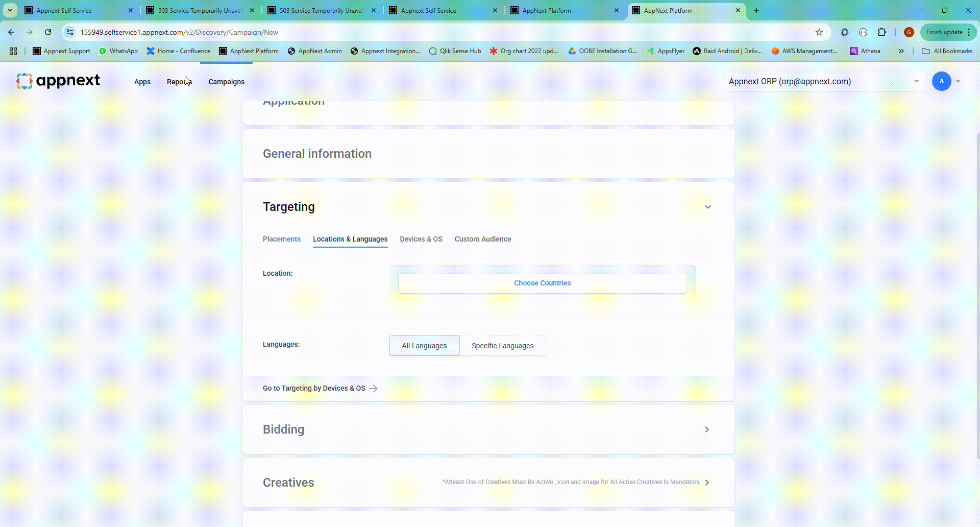
Task: Switch to Devices & OS tab
Action: [421, 239]
